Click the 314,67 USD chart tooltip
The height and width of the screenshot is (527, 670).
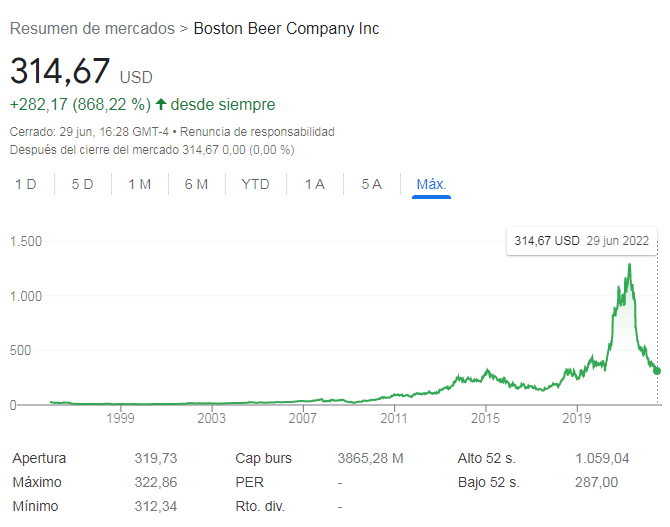point(582,241)
